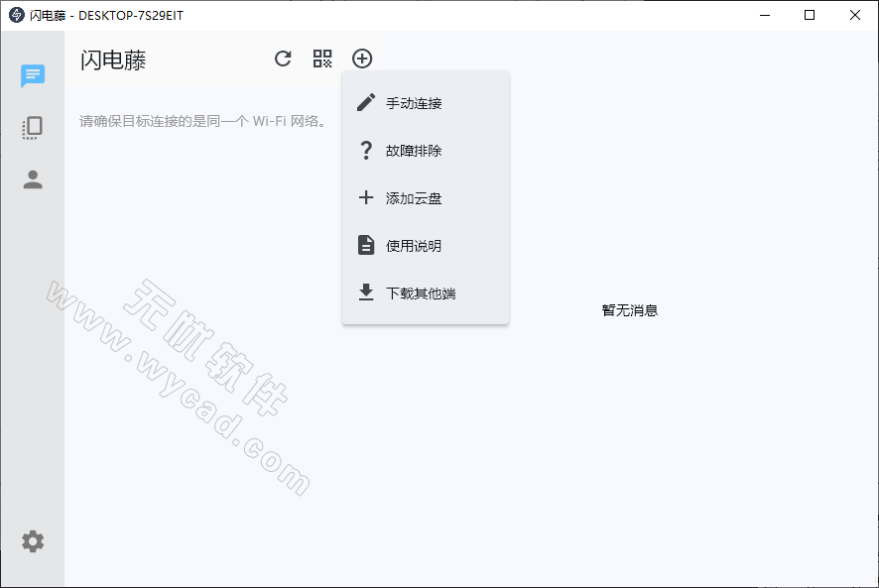Refresh the device list
The image size is (879, 588).
click(283, 59)
